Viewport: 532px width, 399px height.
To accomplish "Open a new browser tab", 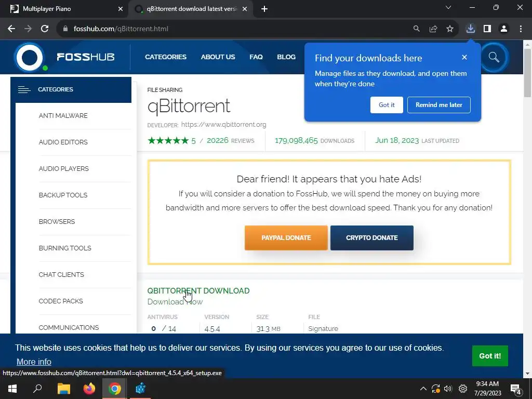I will coord(264,9).
